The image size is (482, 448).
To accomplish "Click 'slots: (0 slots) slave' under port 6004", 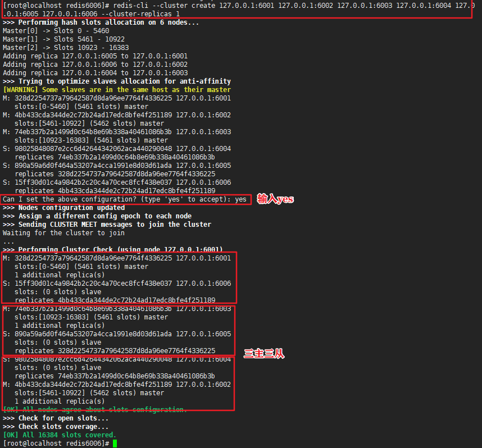I will 58,368.
